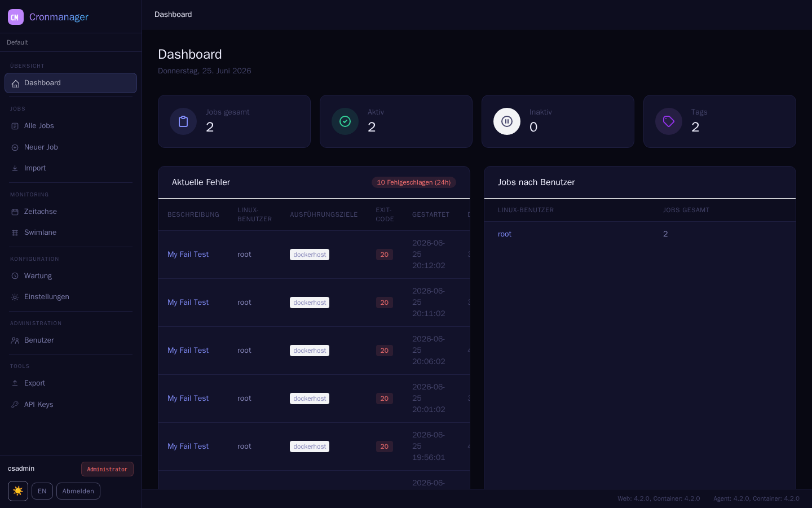Image resolution: width=812 pixels, height=508 pixels.
Task: Open the Export tools entry
Action: [x=70, y=383]
